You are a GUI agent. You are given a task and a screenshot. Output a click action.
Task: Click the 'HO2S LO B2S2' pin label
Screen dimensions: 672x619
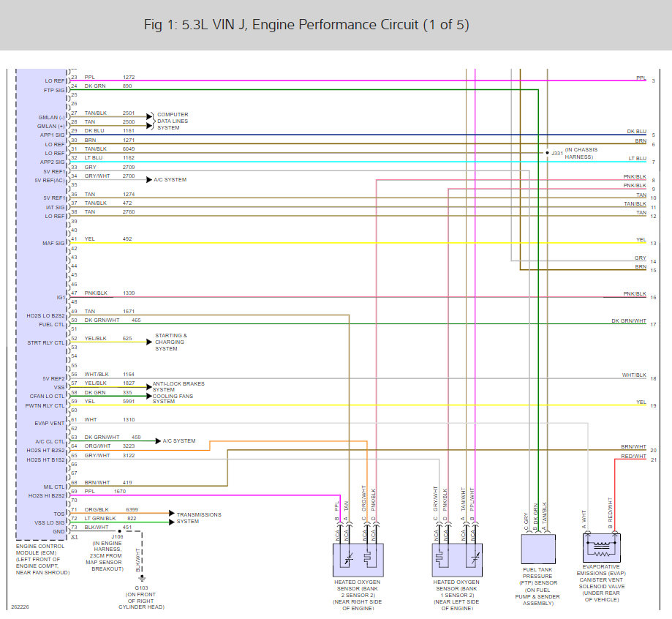[45, 316]
